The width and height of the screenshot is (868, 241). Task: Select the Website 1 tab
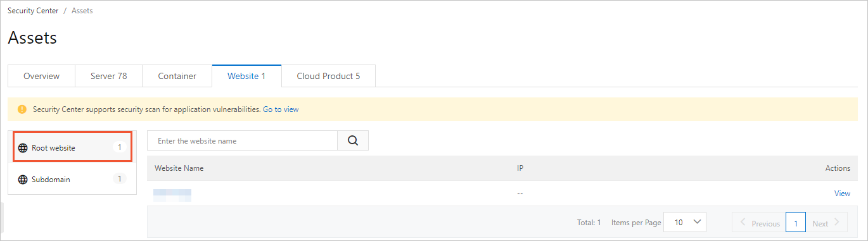pyautogui.click(x=246, y=76)
